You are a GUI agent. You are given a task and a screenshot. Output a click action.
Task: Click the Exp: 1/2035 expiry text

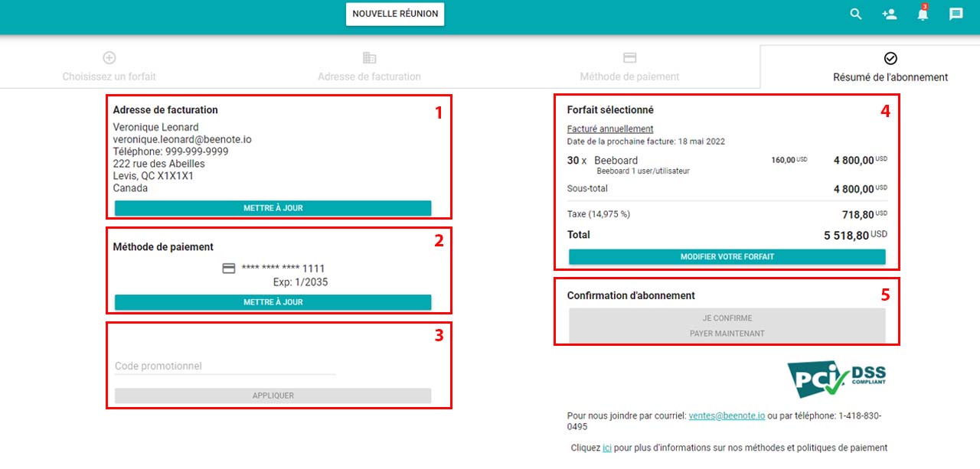301,282
